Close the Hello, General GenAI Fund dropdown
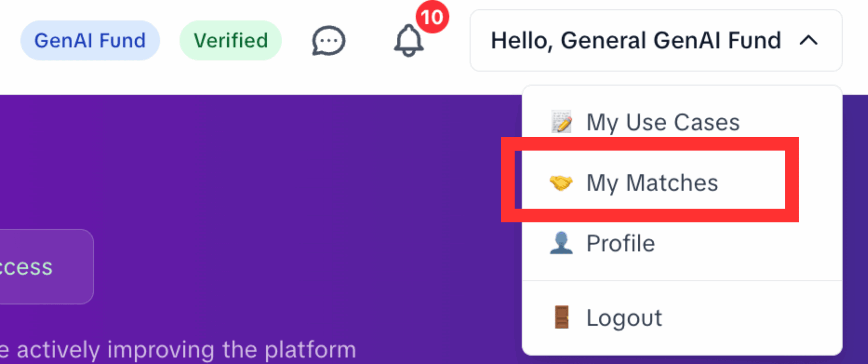868x364 pixels. click(x=656, y=41)
